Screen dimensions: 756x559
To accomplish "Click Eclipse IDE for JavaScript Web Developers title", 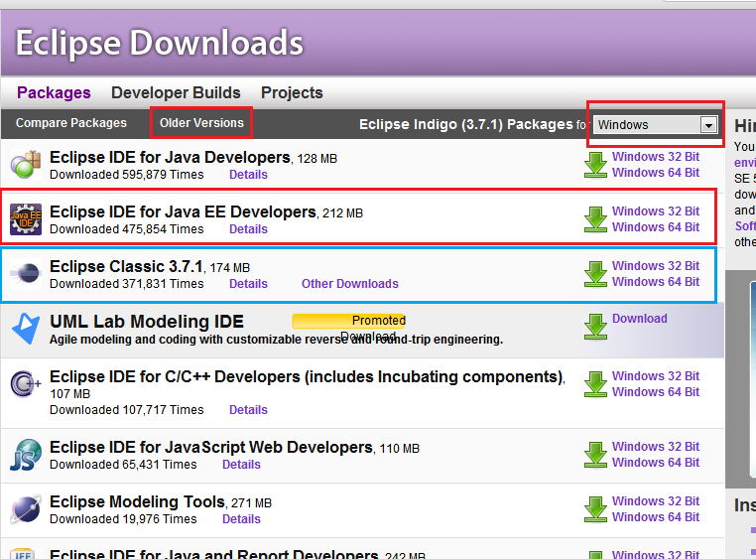I will 211,447.
